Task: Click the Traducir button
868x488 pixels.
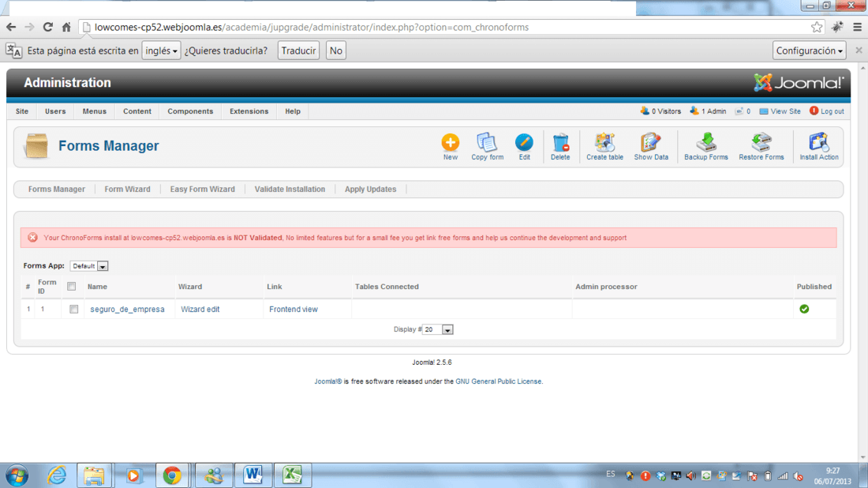Action: tap(298, 51)
